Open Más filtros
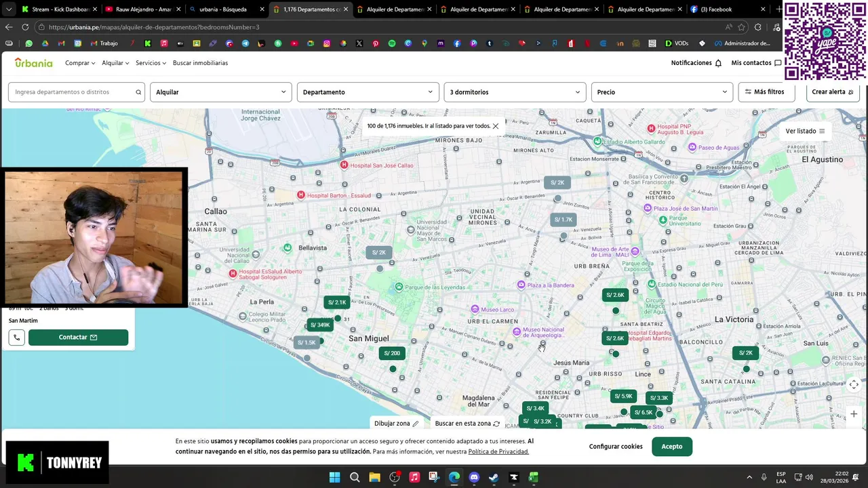The width and height of the screenshot is (868, 488). 766,92
